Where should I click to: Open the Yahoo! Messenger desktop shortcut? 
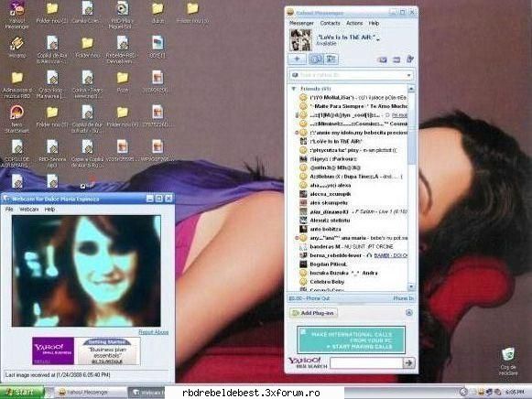click(x=17, y=15)
